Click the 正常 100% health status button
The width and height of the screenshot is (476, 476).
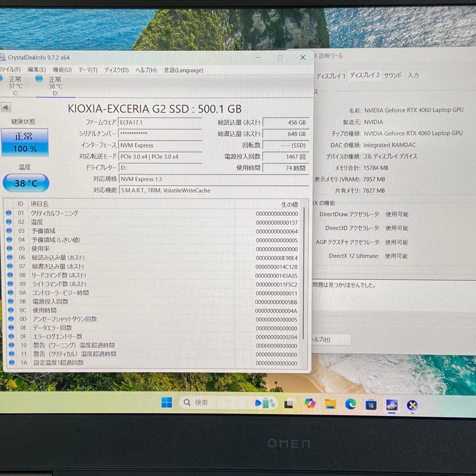tap(25, 142)
